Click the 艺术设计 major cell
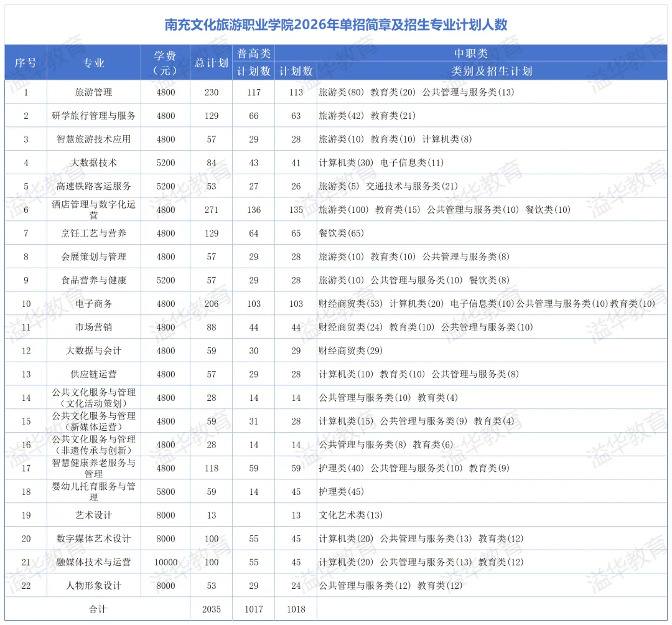Viewport: 672px width, 625px height. tap(94, 515)
